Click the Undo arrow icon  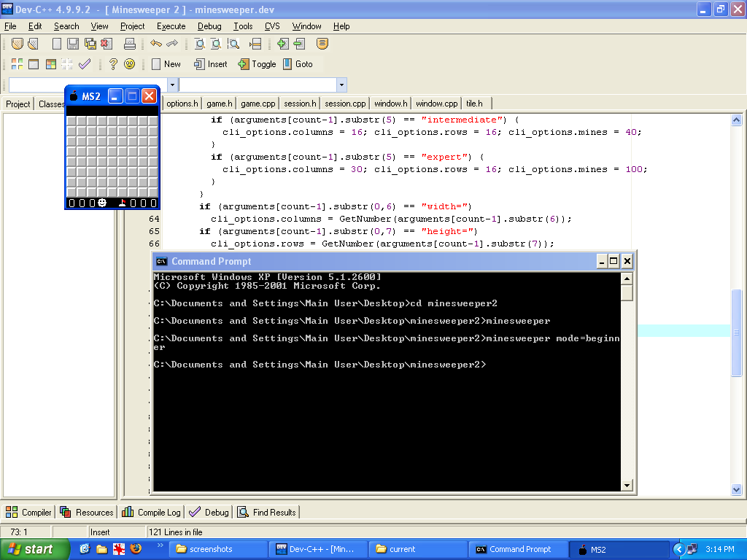(155, 44)
